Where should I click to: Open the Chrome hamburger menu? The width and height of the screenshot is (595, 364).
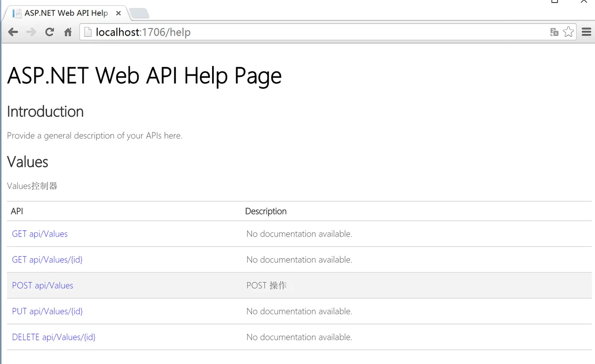point(586,32)
